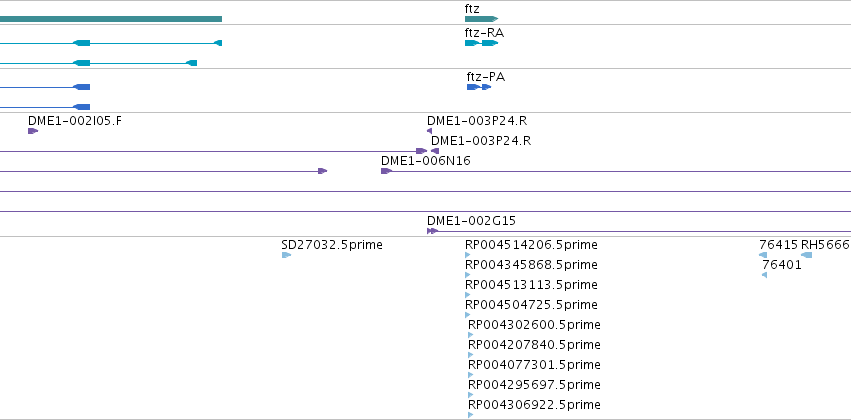The height and width of the screenshot is (420, 851).
Task: Select the wide teal gene bar
Action: point(111,19)
